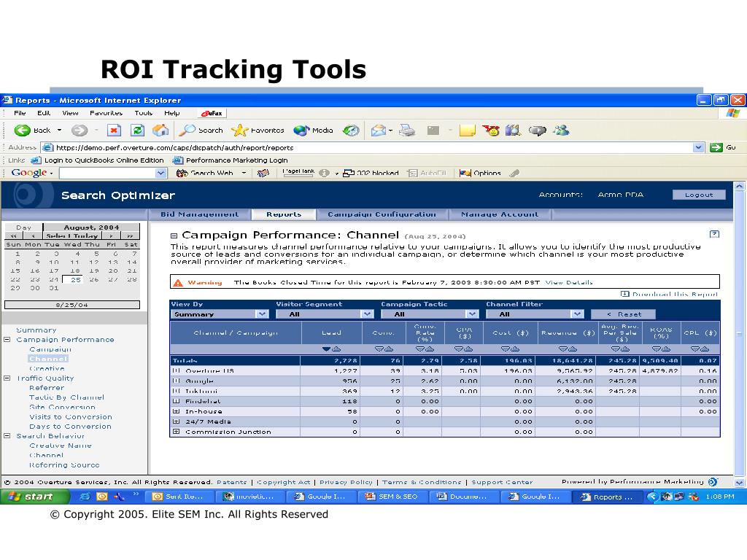
Task: Switch to Campaign Configuration tab
Action: click(x=382, y=214)
